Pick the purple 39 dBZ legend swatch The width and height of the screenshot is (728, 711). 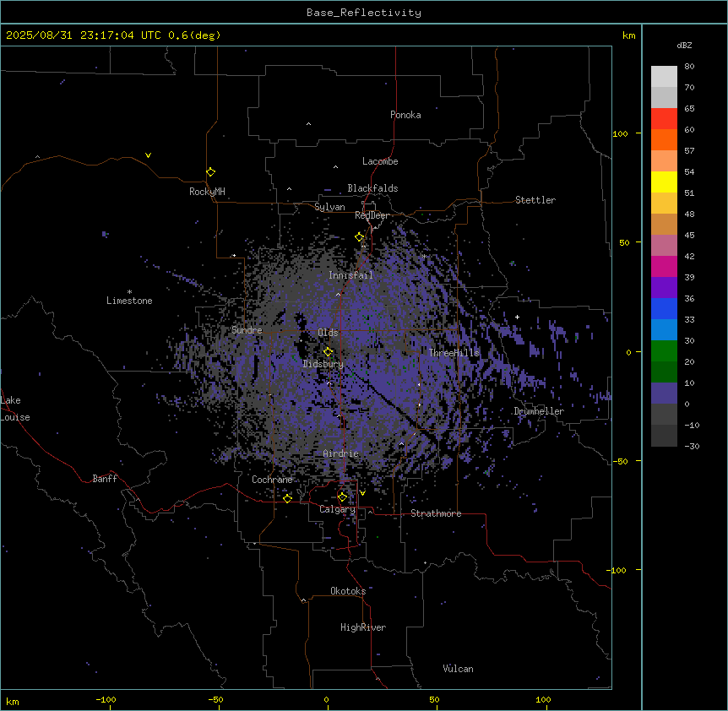[664, 287]
